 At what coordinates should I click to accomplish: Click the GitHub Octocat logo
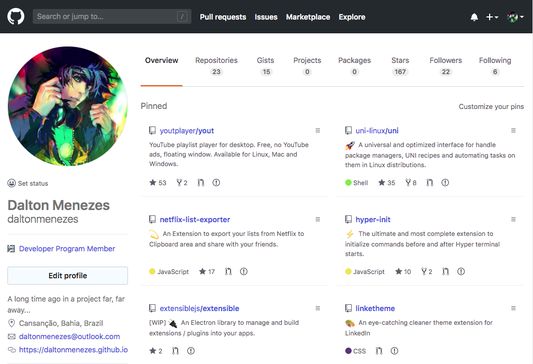(16, 17)
